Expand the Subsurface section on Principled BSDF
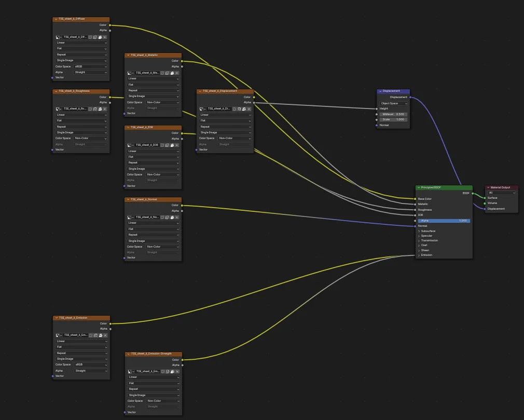This screenshot has width=524, height=420. tap(421, 231)
